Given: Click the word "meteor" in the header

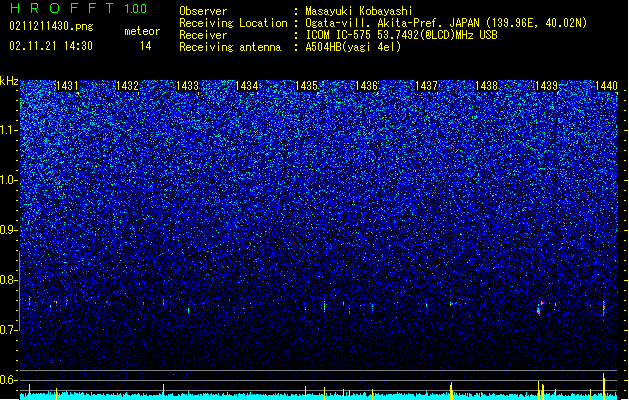Looking at the screenshot, I should (142, 31).
